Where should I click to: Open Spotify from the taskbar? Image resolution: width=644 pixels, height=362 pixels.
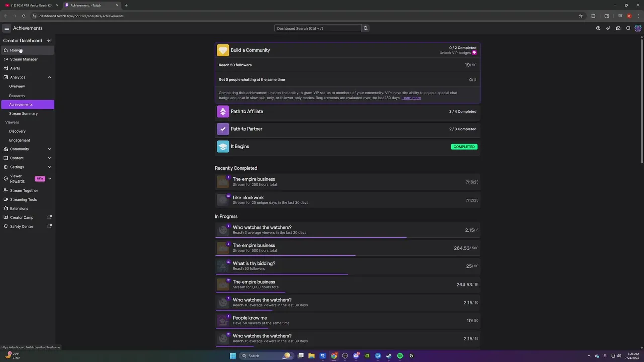[400, 356]
